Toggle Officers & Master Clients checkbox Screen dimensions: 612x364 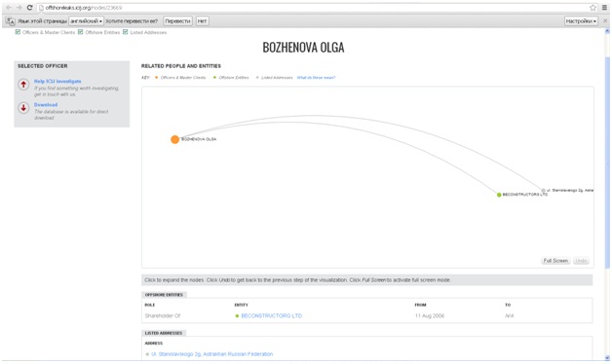point(18,32)
